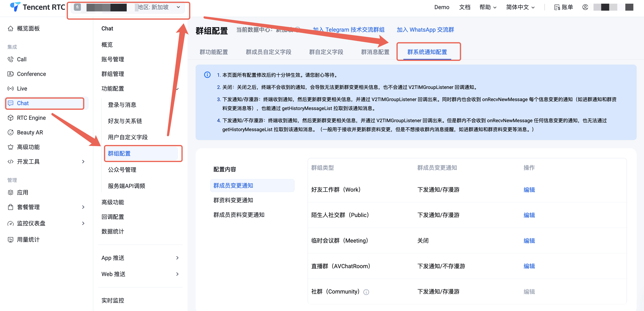Click the 概览面板 home icon
Screen dimensions: 644x311
coord(10,29)
